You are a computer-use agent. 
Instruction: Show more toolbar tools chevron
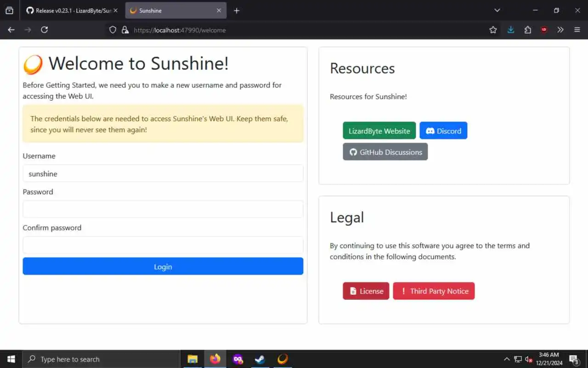[x=560, y=30]
